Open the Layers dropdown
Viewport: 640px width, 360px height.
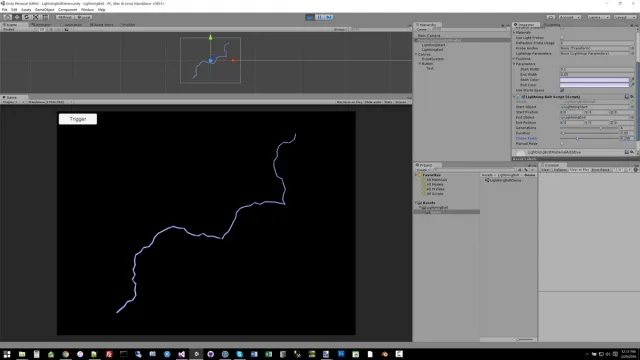599,17
